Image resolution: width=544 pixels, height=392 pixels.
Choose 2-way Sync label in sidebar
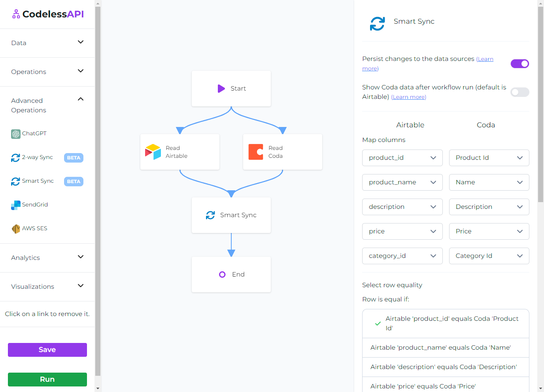pyautogui.click(x=38, y=157)
